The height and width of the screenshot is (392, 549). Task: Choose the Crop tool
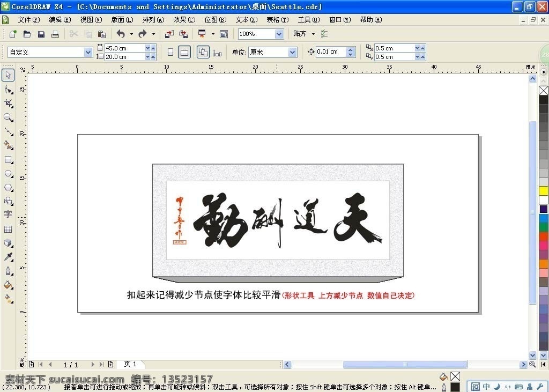[x=9, y=103]
